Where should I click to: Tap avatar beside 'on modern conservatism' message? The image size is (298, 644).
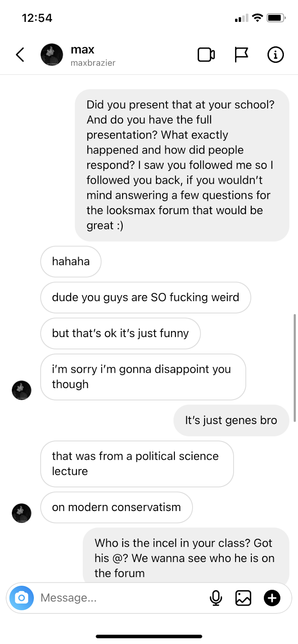[21, 513]
